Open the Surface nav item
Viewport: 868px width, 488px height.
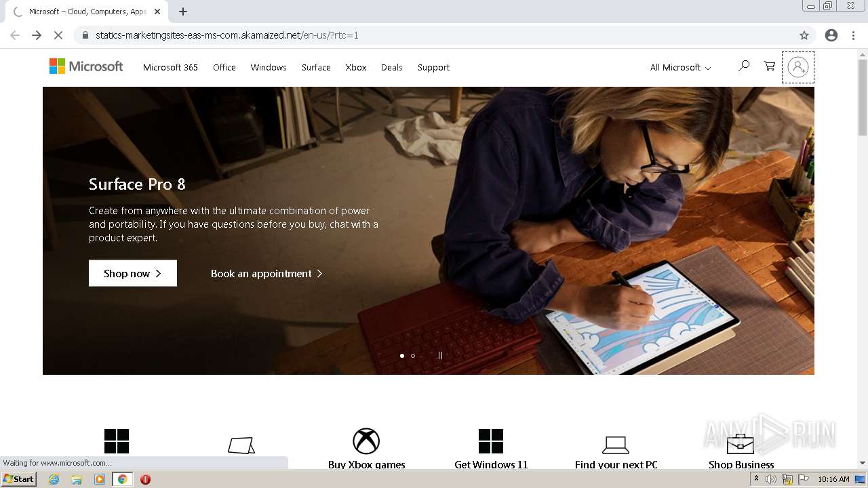pos(316,67)
